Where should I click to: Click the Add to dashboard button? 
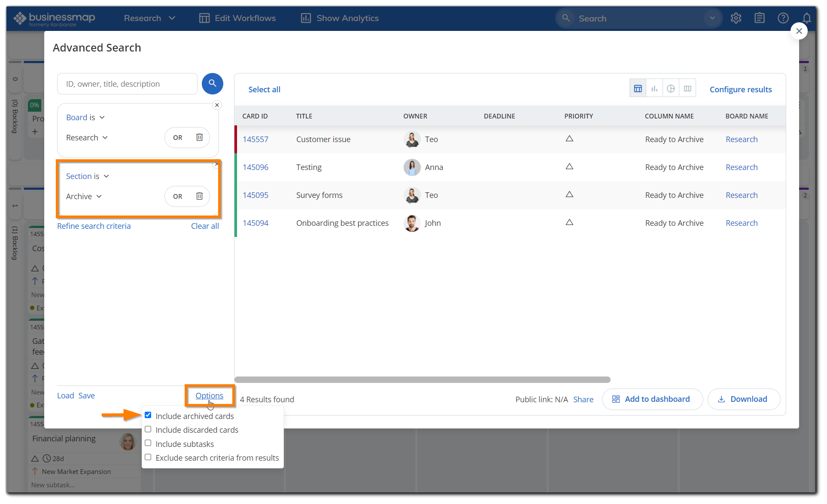click(x=652, y=399)
